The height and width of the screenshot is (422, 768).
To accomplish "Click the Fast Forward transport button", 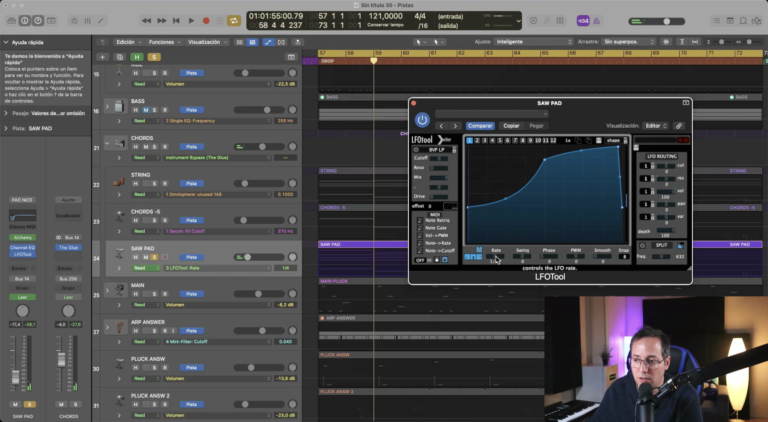I will (161, 21).
